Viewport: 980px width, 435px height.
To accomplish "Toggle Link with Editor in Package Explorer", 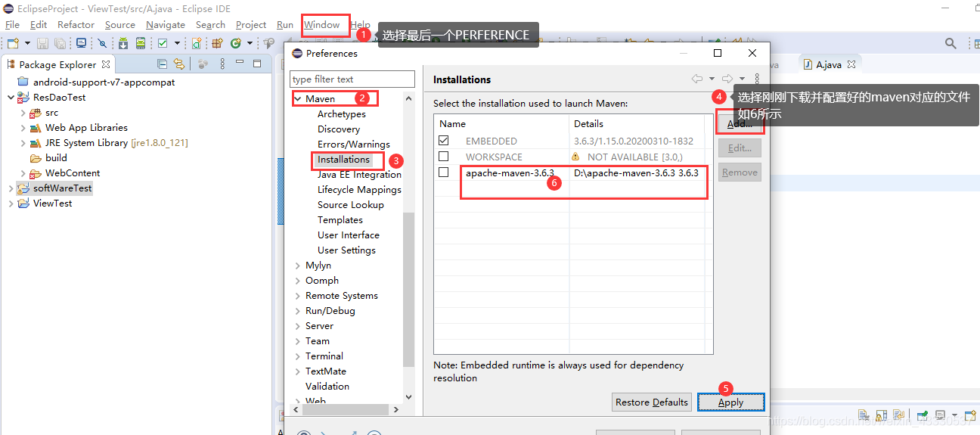I will pos(179,64).
